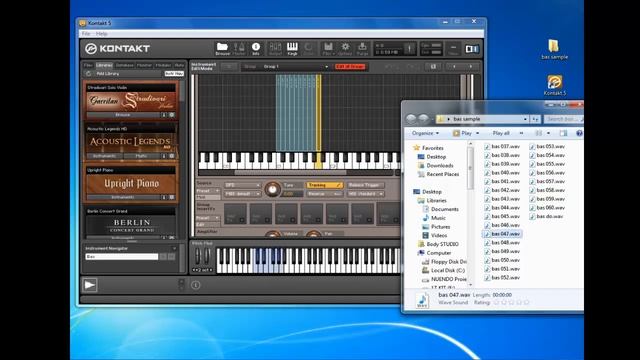Image resolution: width=640 pixels, height=360 pixels.
Task: Toggle the Explorer preview pane icon
Action: (563, 133)
